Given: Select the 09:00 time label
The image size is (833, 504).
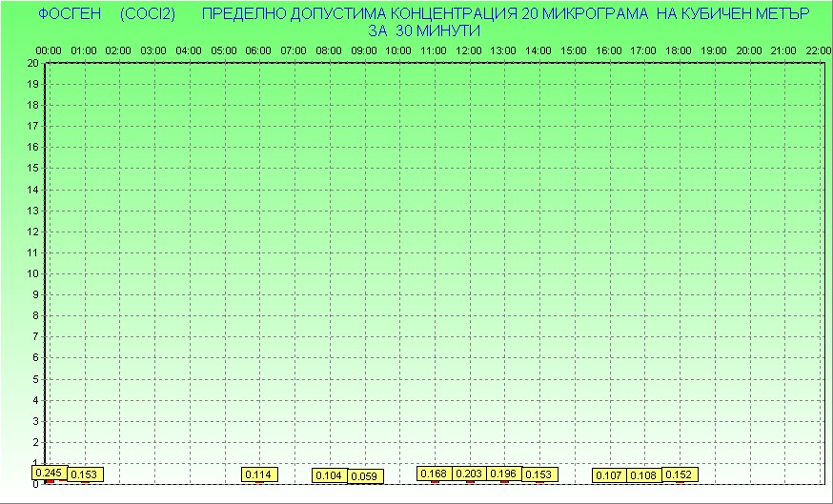Looking at the screenshot, I should tap(364, 51).
